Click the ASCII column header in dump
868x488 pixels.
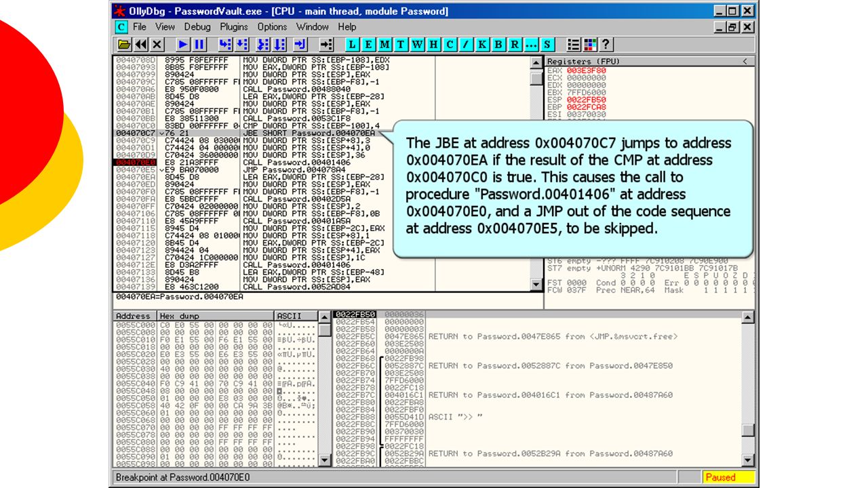[296, 316]
